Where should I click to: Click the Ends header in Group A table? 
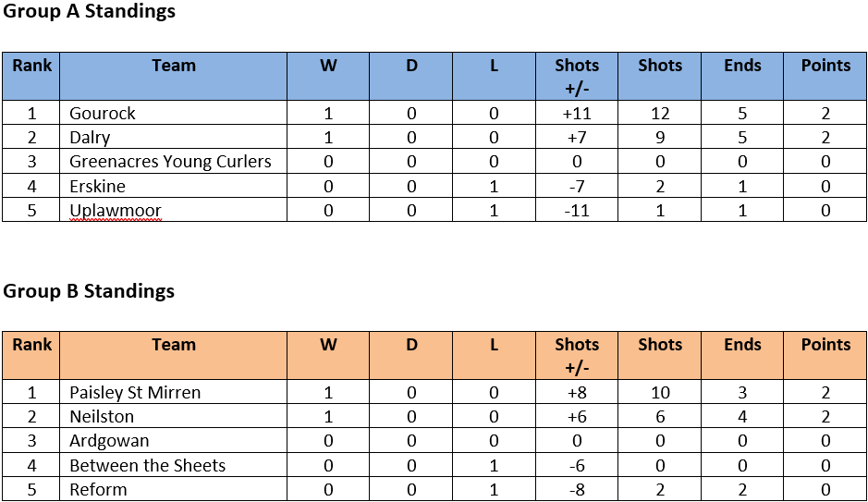pos(742,66)
